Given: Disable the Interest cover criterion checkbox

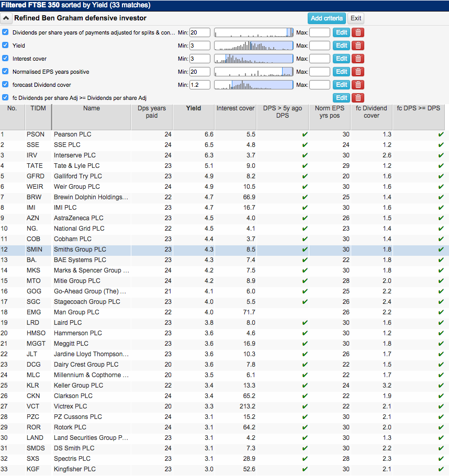Looking at the screenshot, I should click(x=5, y=58).
